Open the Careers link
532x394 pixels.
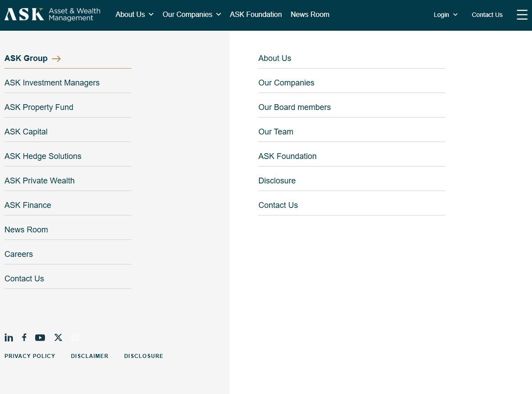(x=19, y=254)
